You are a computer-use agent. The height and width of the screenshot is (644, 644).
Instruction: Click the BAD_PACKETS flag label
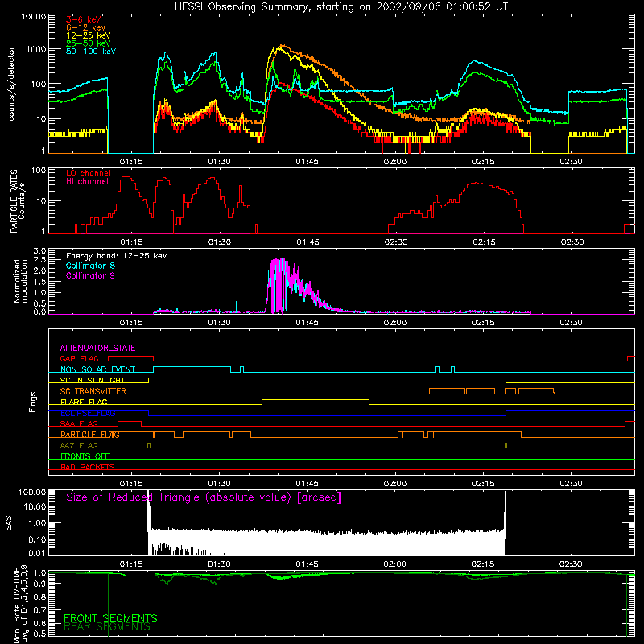click(x=88, y=467)
